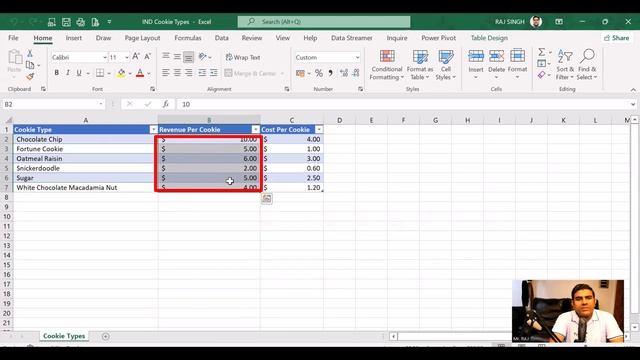Toggle Wrap Text
The width and height of the screenshot is (640, 360).
click(242, 57)
